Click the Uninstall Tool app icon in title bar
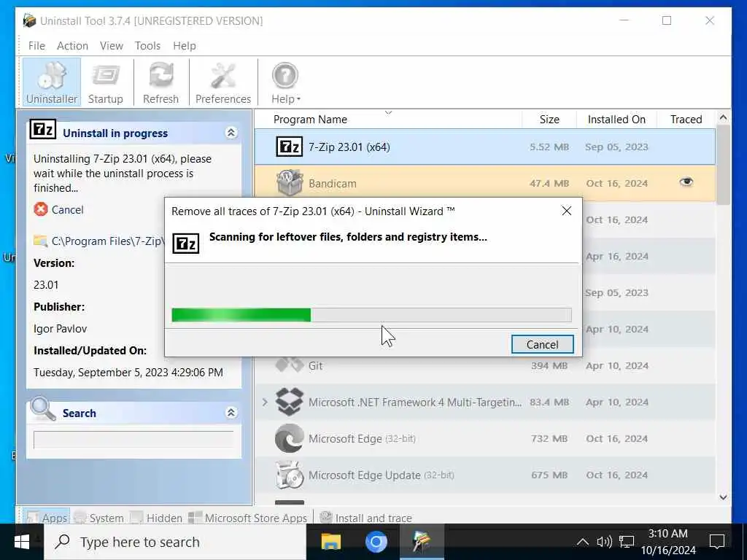 29,20
